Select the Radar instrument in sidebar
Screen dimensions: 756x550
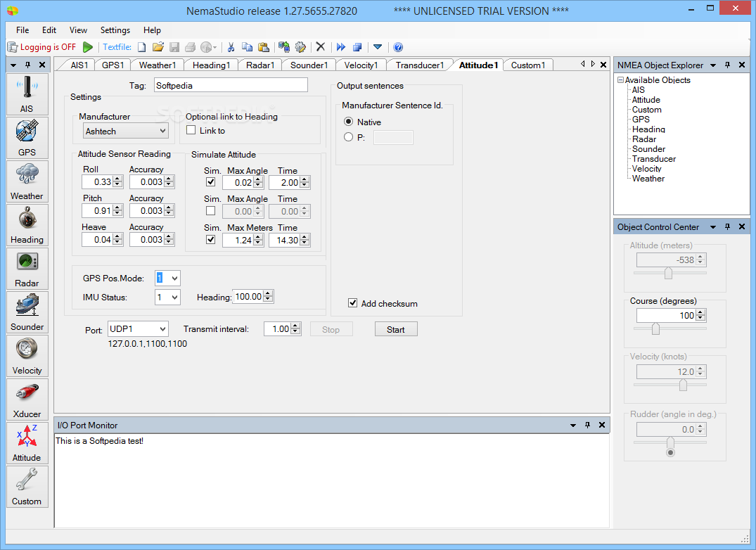[x=27, y=269]
